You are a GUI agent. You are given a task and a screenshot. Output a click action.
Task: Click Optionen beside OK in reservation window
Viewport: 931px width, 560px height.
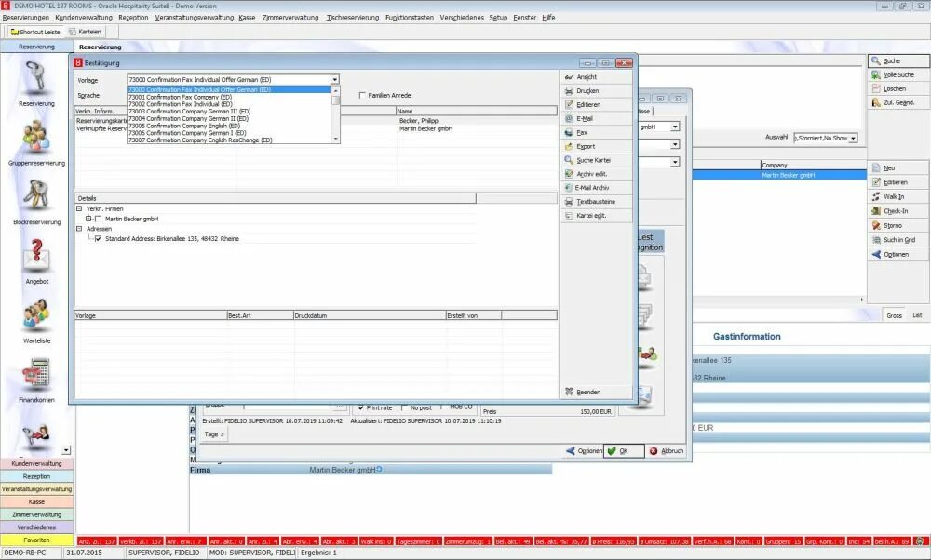(584, 451)
